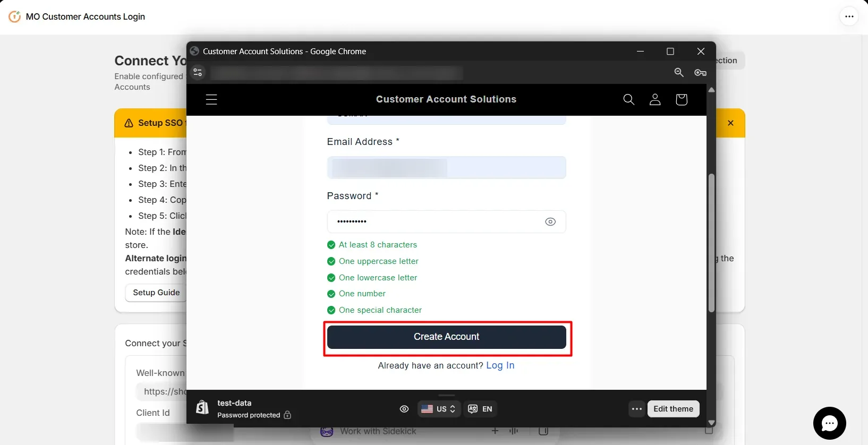This screenshot has height=445, width=868.
Task: Click the vertical scrollbar thumb in popup
Action: (x=712, y=243)
